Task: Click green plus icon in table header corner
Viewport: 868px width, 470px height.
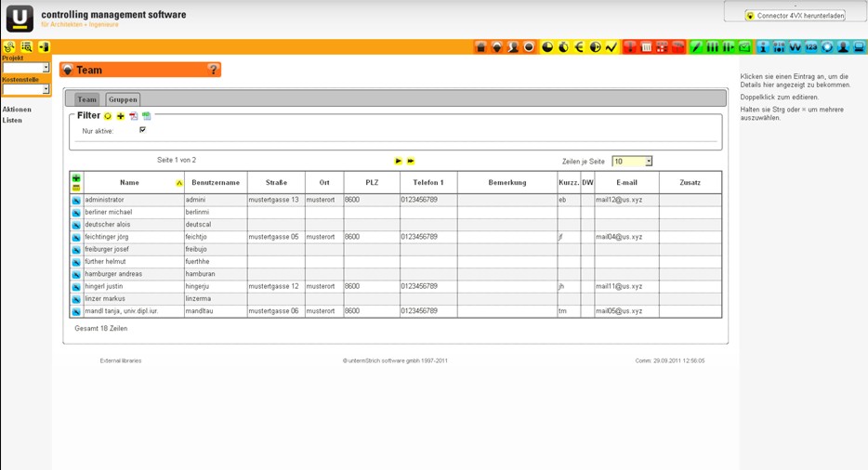Action: click(x=76, y=178)
